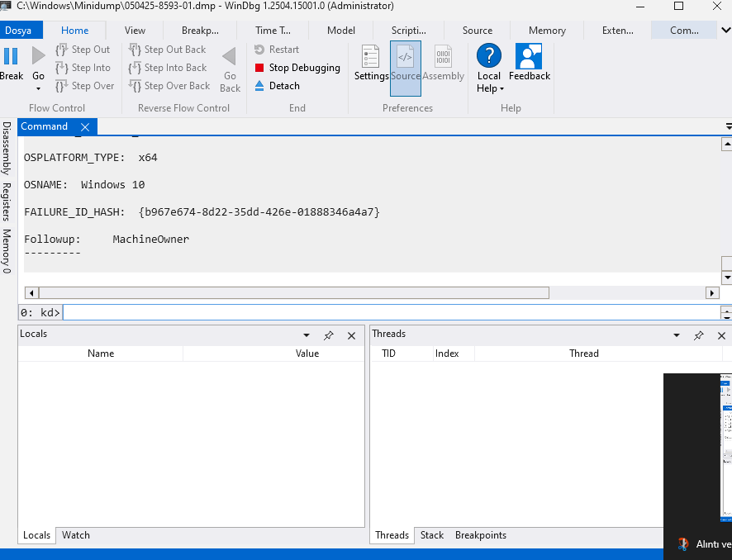
Task: Click Stop Debugging
Action: (297, 68)
